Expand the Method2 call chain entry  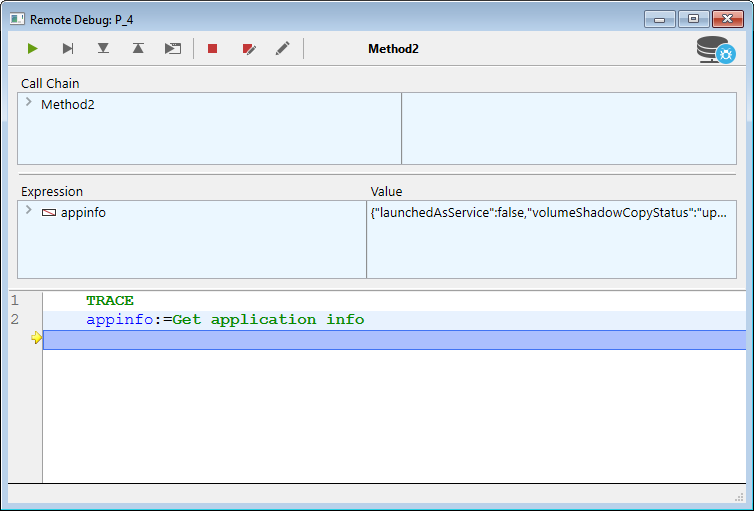click(x=29, y=103)
